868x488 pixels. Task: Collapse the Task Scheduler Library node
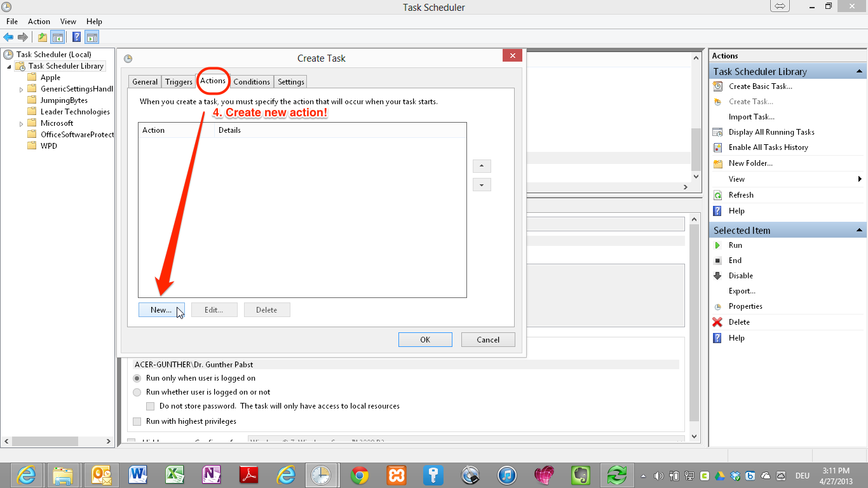(x=9, y=67)
